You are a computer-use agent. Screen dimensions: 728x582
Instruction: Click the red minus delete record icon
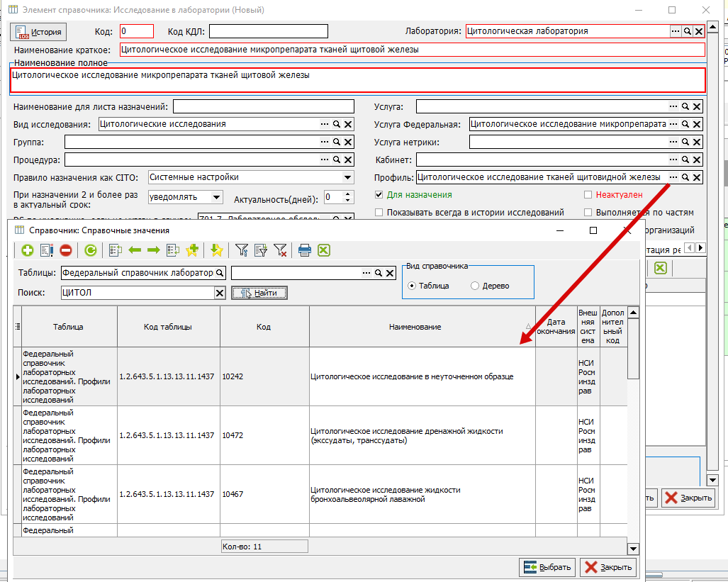66,250
